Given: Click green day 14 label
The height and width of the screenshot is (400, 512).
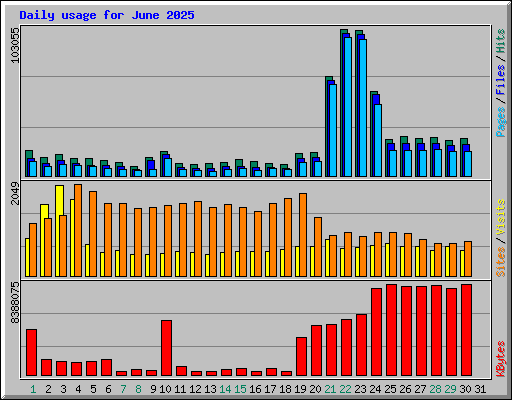Looking at the screenshot, I should tap(225, 389).
